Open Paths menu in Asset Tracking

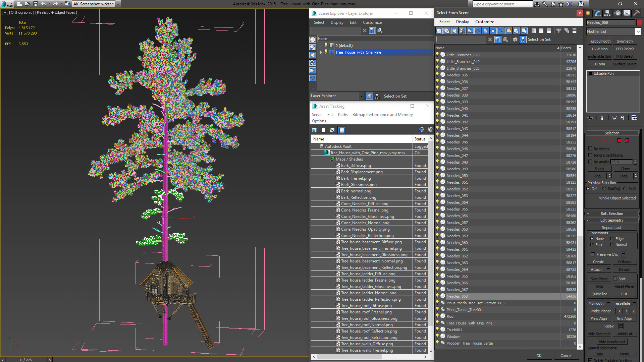(343, 115)
